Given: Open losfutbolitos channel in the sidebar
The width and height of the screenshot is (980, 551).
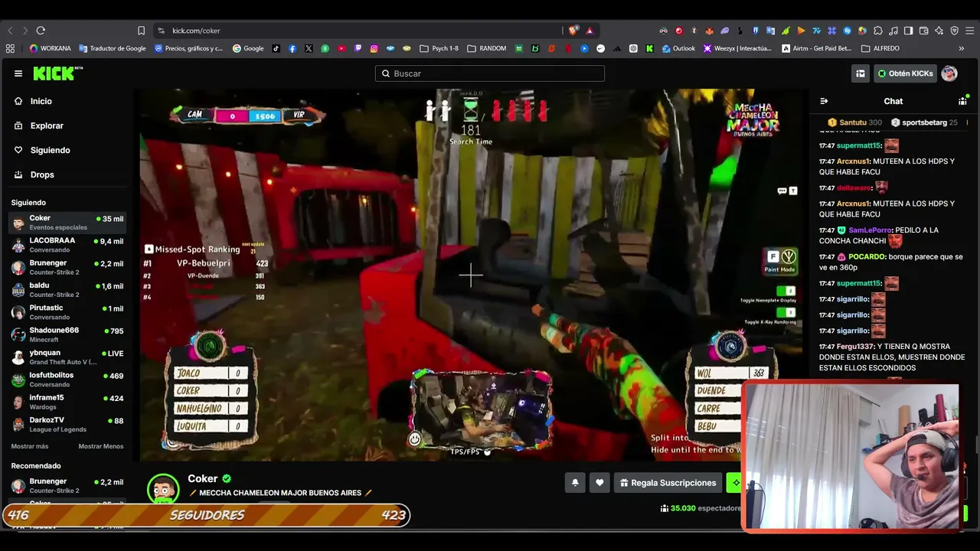Looking at the screenshot, I should [67, 380].
